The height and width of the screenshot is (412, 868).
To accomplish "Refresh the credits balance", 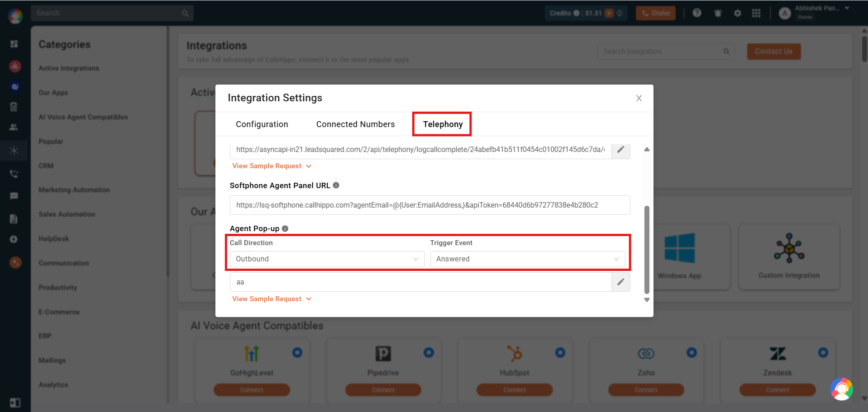I will click(620, 13).
